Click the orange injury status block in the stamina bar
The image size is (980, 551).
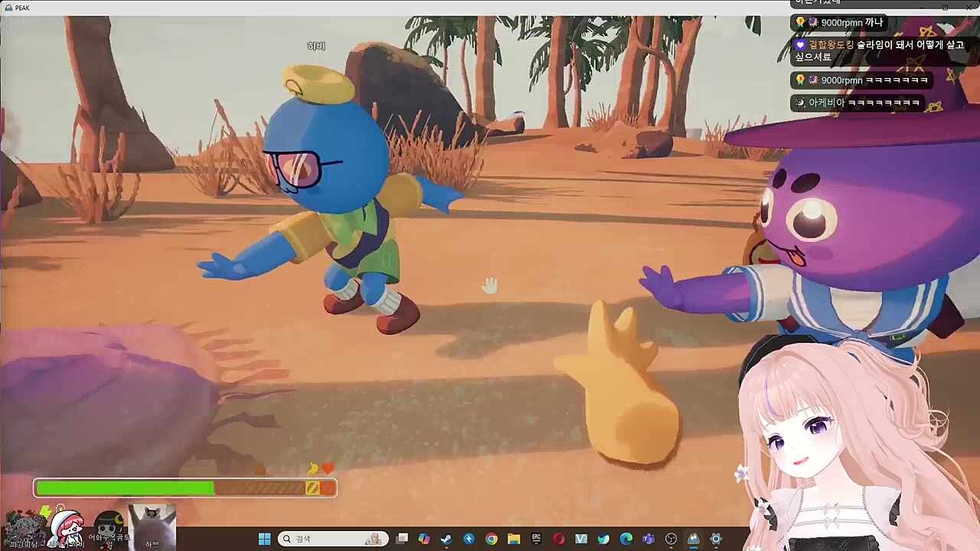328,487
